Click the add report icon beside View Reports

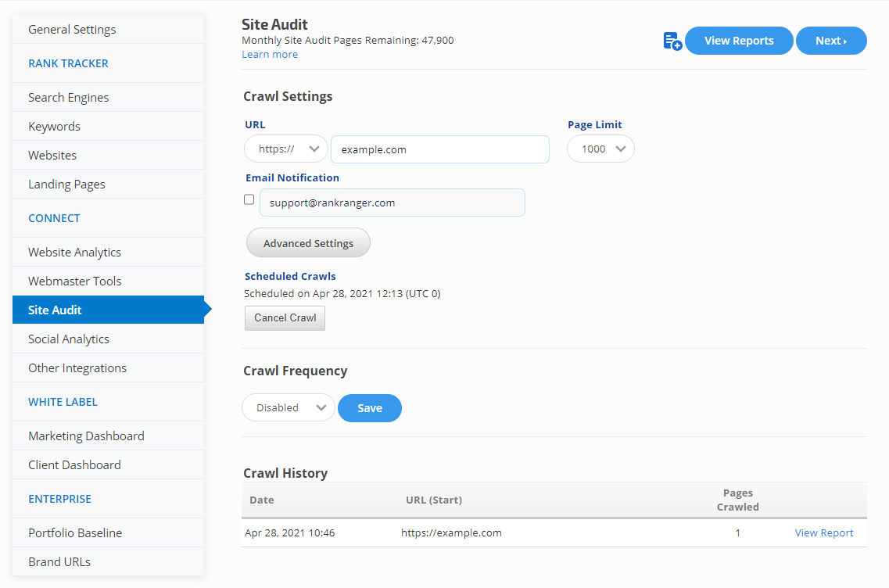(x=672, y=41)
